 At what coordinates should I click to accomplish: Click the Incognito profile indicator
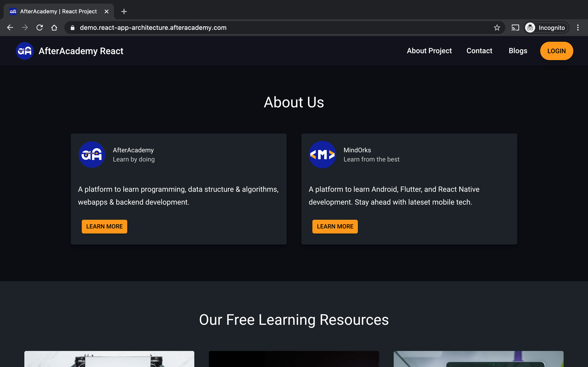pyautogui.click(x=546, y=28)
